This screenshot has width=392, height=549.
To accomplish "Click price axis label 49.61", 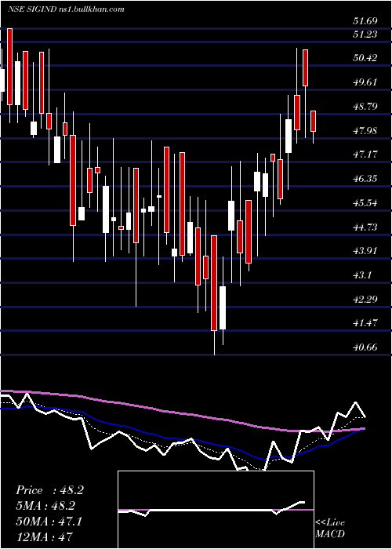I will (x=365, y=82).
